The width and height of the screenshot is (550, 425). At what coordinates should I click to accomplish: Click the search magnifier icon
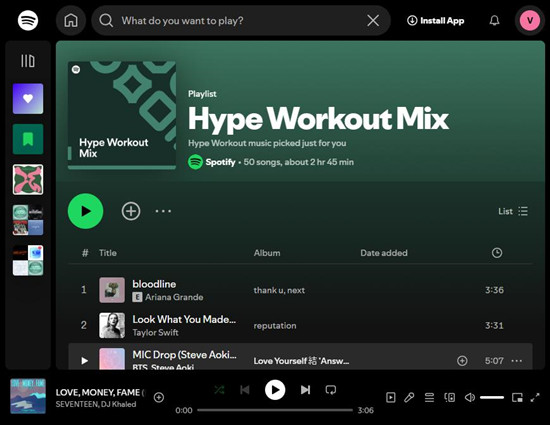point(106,21)
